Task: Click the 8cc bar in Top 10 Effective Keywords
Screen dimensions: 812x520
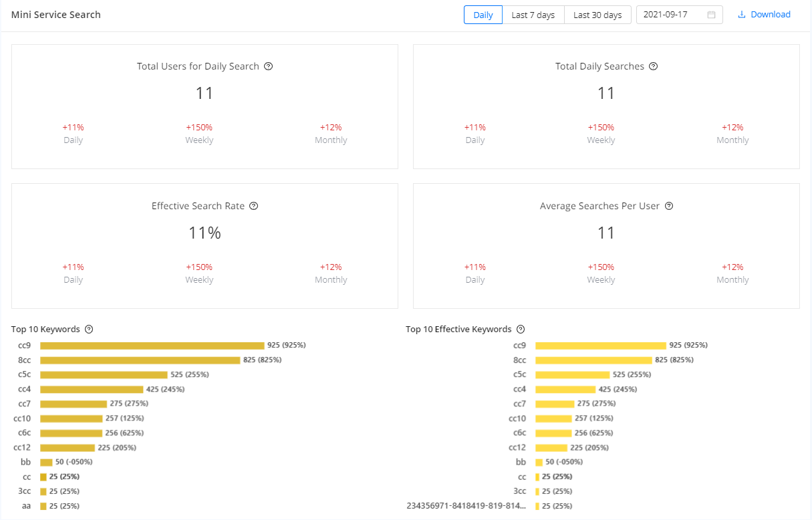Action: [x=593, y=360]
